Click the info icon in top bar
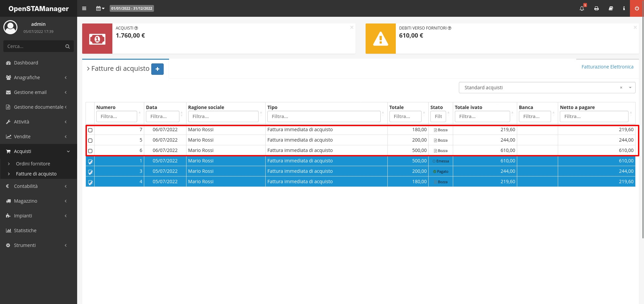This screenshot has width=644, height=304. click(x=624, y=8)
